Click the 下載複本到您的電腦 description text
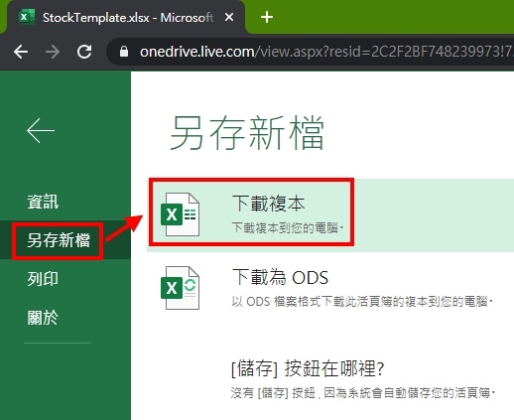 click(x=287, y=228)
